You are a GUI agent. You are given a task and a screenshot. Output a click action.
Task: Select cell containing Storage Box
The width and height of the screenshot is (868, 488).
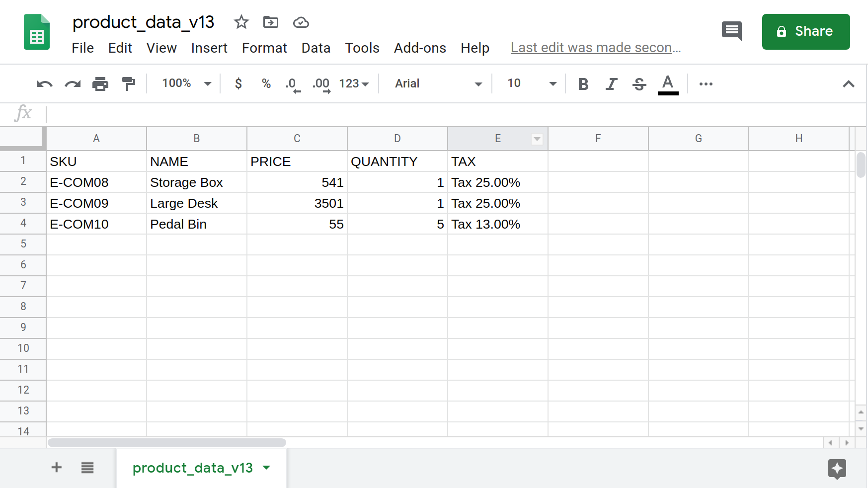[x=197, y=182]
